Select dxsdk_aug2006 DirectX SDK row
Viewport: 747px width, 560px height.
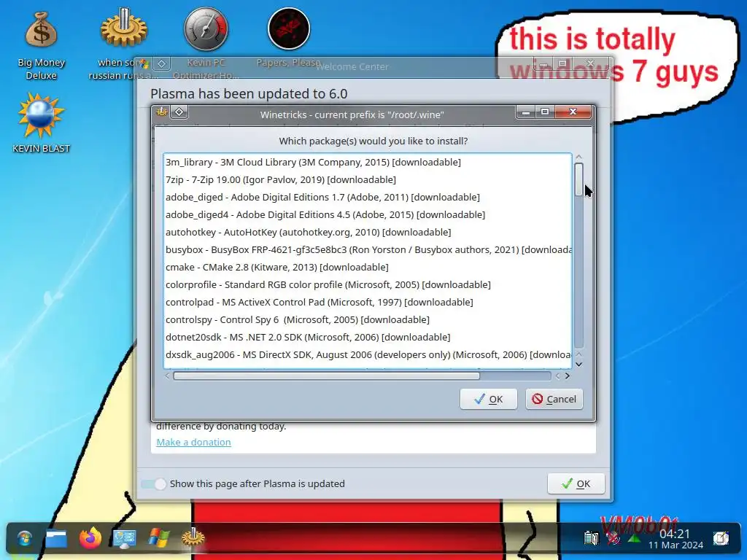click(368, 355)
